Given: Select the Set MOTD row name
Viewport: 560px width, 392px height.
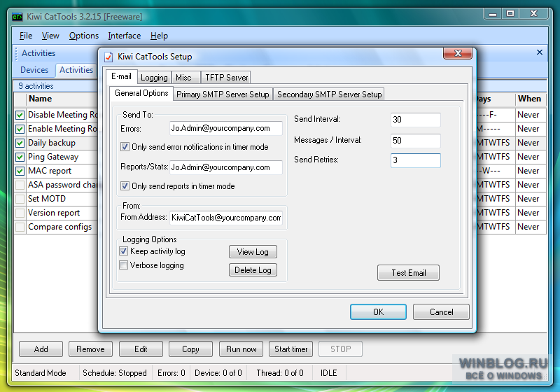Looking at the screenshot, I should pyautogui.click(x=47, y=199).
